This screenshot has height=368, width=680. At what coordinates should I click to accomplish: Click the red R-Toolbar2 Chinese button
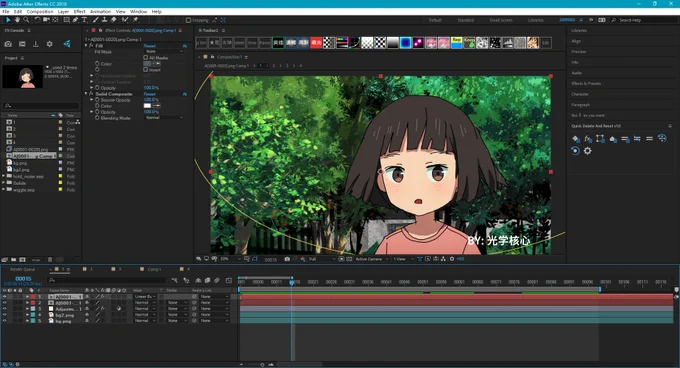click(317, 42)
